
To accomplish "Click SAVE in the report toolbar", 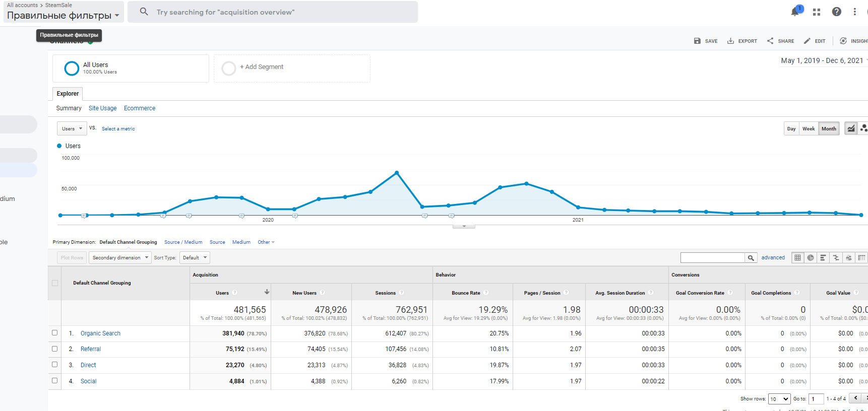I will pos(706,41).
